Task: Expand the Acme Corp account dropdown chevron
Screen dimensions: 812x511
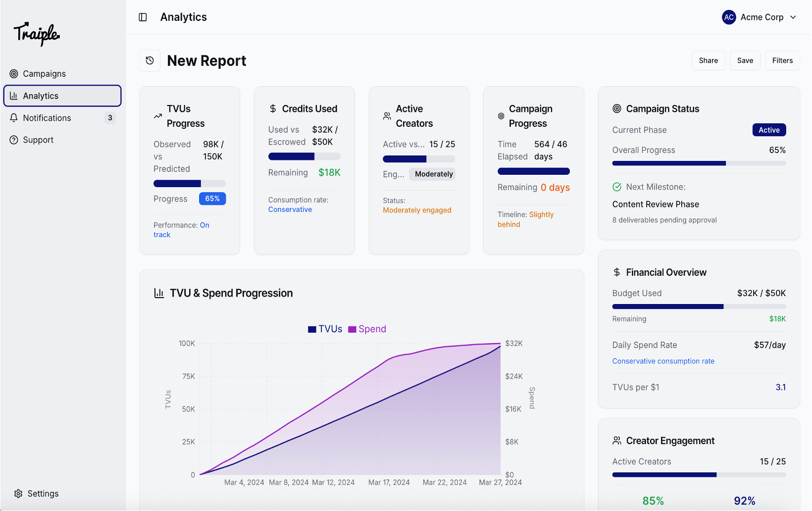Action: [x=793, y=17]
